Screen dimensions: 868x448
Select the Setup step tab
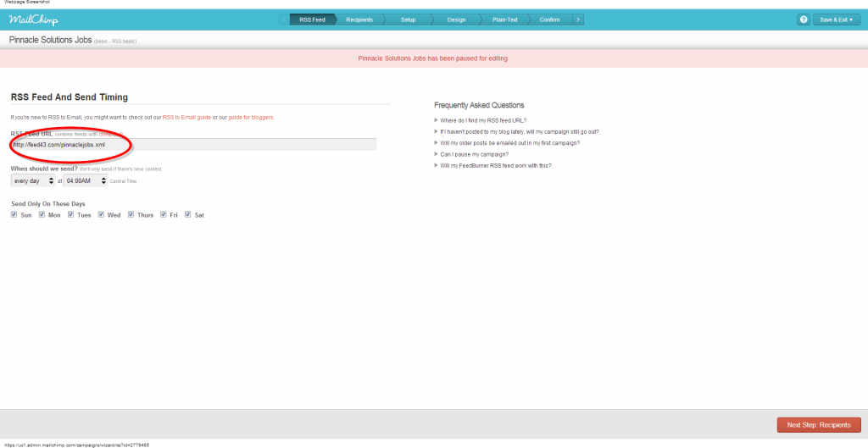[x=408, y=20]
